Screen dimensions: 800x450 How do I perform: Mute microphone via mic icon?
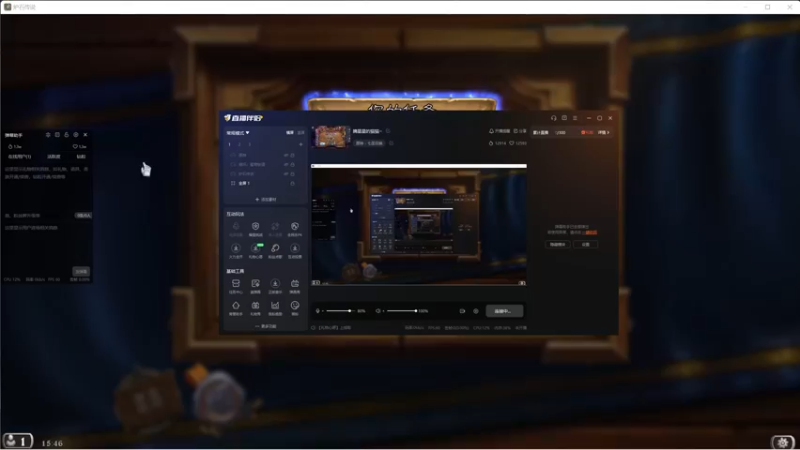click(x=318, y=311)
